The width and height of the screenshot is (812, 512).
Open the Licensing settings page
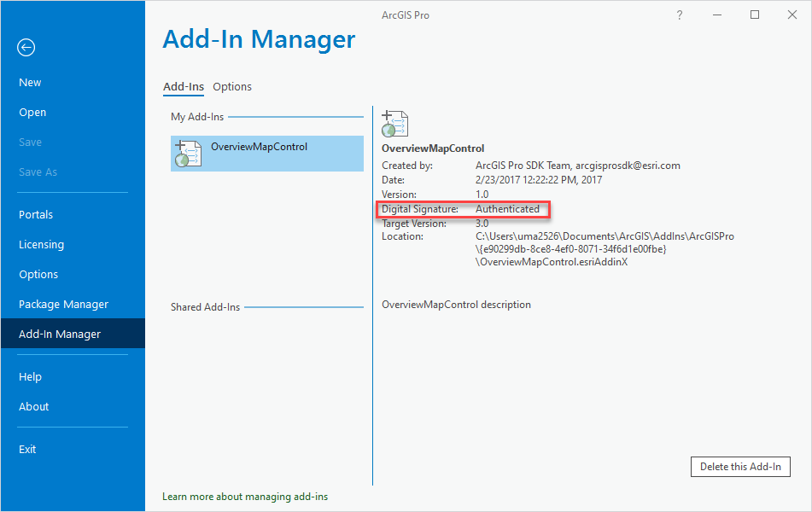[41, 244]
